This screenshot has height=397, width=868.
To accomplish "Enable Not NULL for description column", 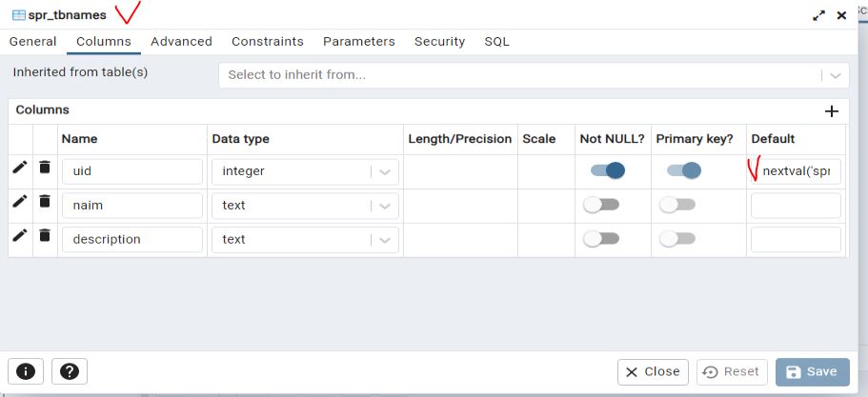I will (x=601, y=239).
